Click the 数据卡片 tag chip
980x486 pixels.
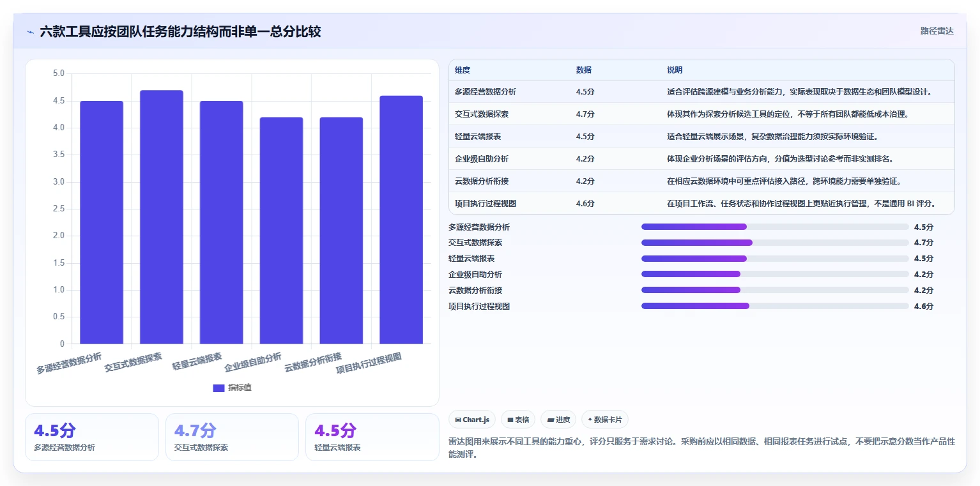(x=605, y=420)
